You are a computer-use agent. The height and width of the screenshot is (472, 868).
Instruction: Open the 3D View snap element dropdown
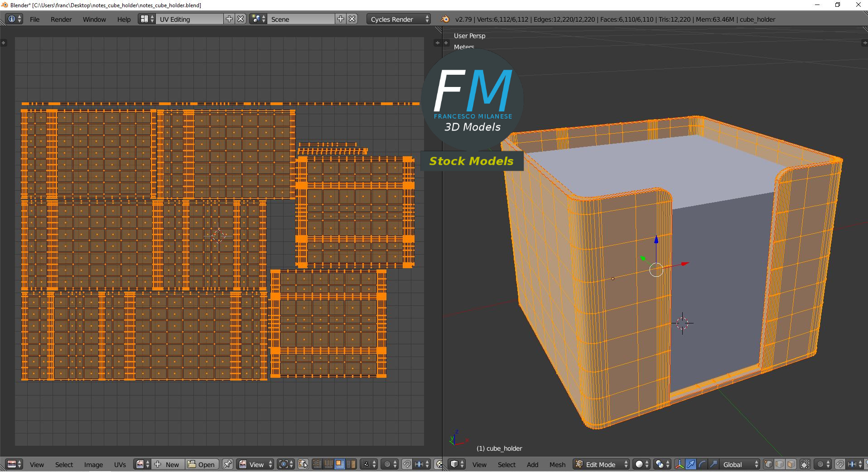855,464
